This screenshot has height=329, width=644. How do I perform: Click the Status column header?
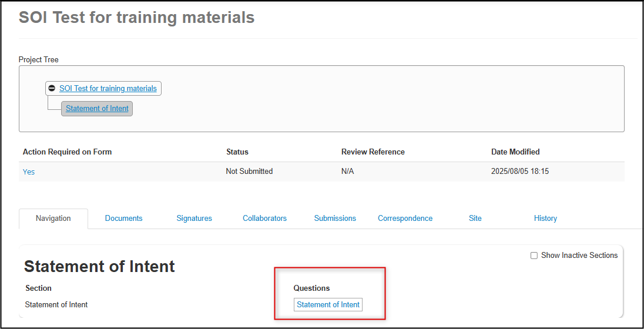[237, 152]
